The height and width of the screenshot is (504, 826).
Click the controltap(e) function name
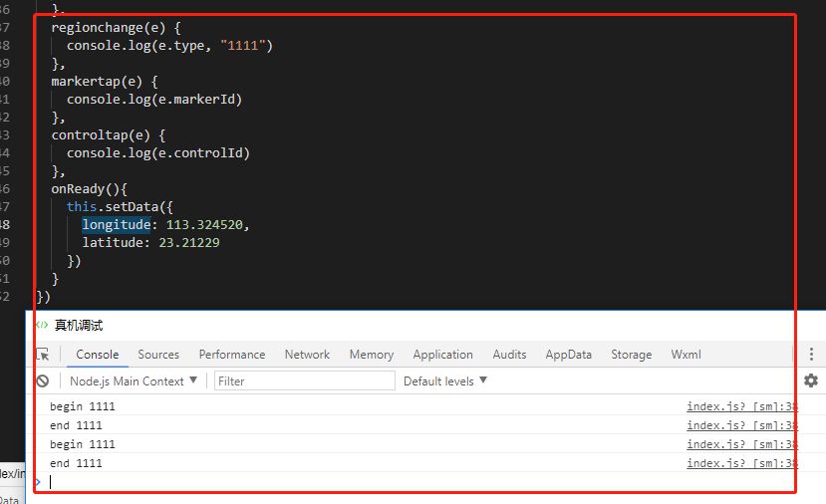101,135
